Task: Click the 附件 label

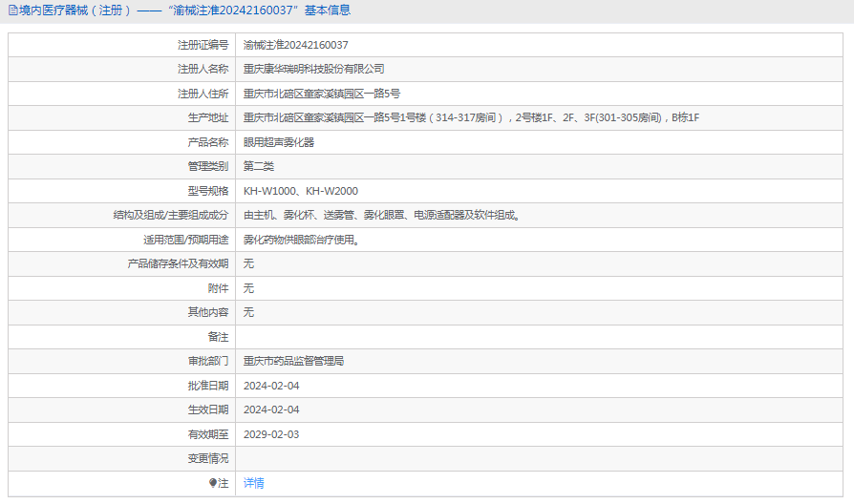Action: (219, 288)
